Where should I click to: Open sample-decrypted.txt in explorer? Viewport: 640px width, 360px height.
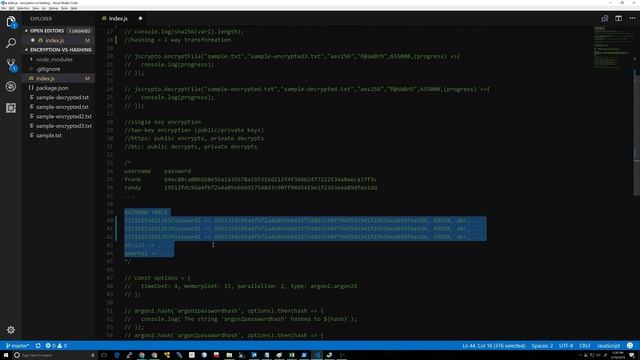pos(62,98)
